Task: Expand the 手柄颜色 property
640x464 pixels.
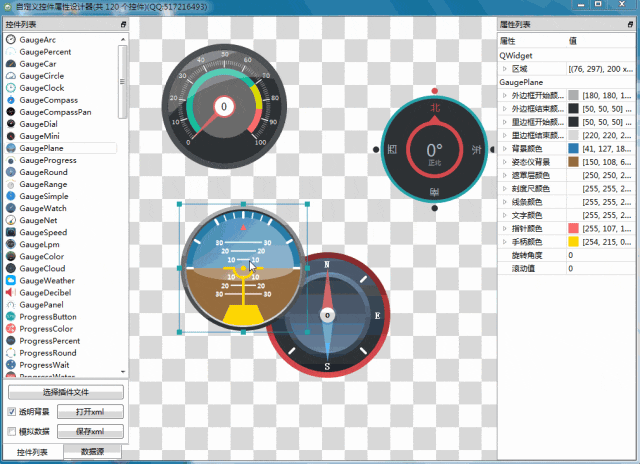Action: (x=505, y=242)
